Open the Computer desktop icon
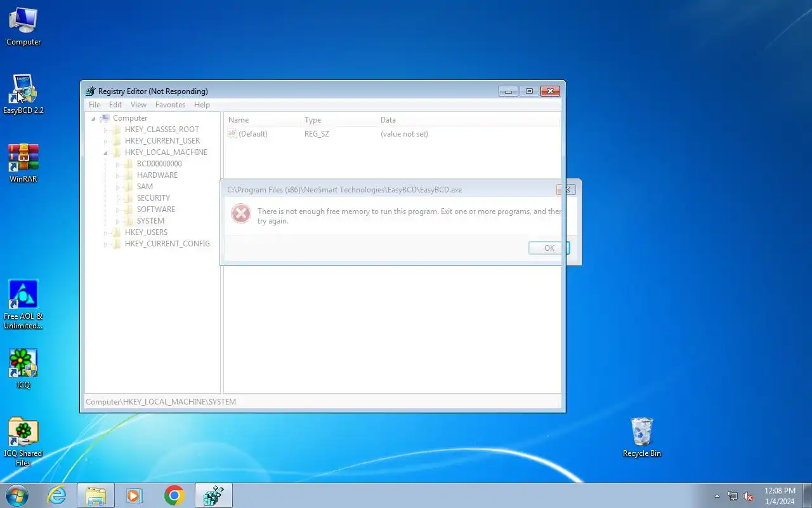Image resolution: width=812 pixels, height=508 pixels. pos(23,27)
